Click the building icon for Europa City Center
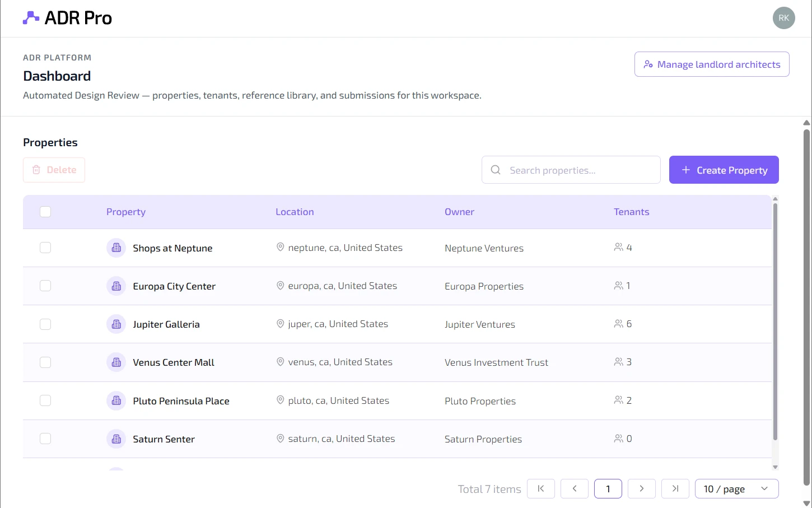Image resolution: width=812 pixels, height=508 pixels. (x=116, y=286)
